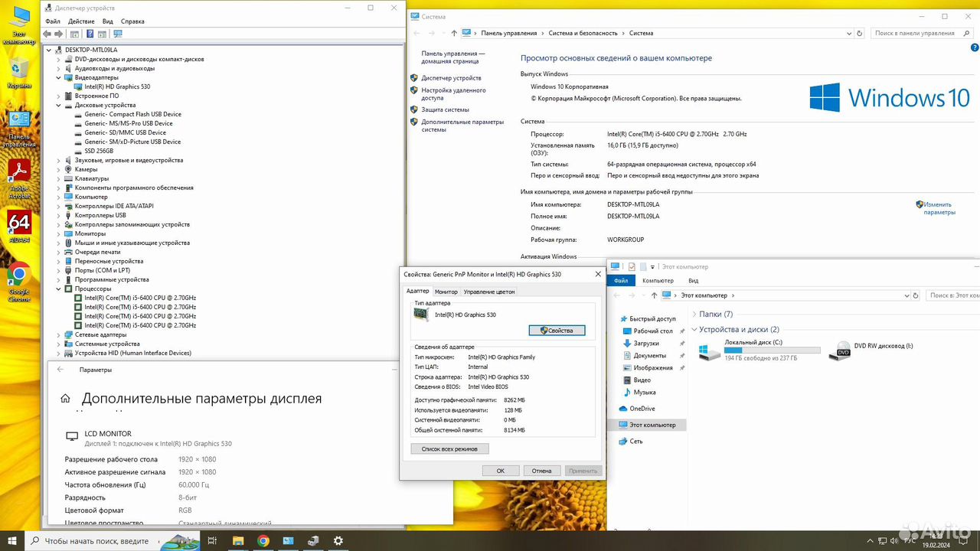Click Отмена in the properties dialog
This screenshot has width=980, height=551.
tap(541, 471)
